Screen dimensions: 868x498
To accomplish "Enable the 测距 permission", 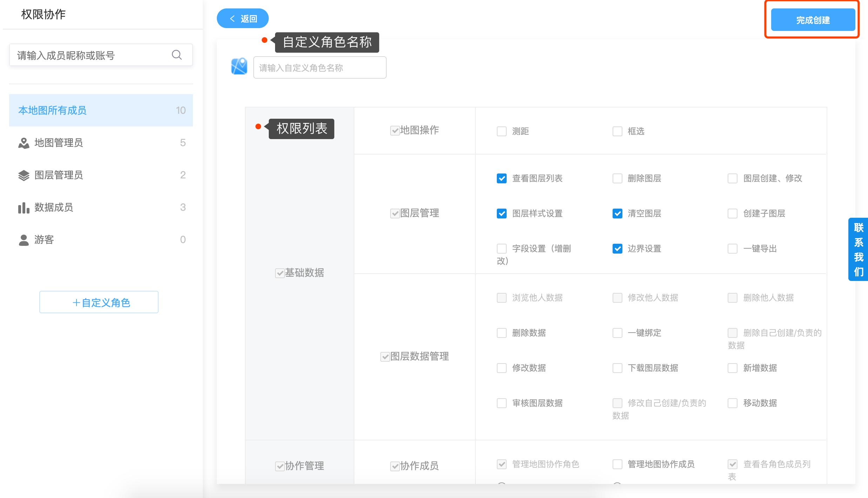I will 502,131.
